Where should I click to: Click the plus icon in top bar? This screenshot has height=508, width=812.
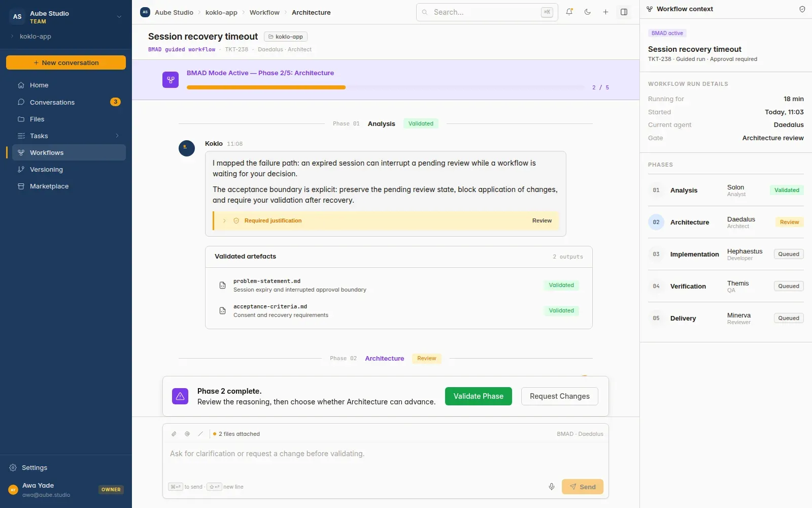605,12
